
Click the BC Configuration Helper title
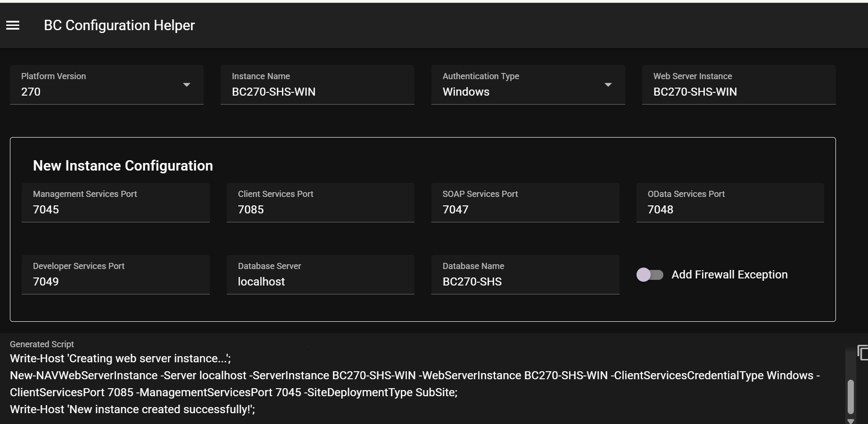point(119,25)
